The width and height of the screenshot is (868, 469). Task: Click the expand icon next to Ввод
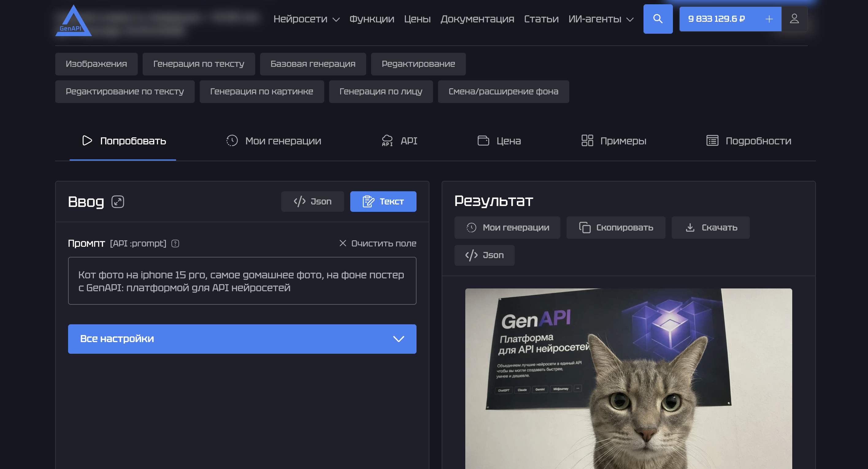coord(117,202)
